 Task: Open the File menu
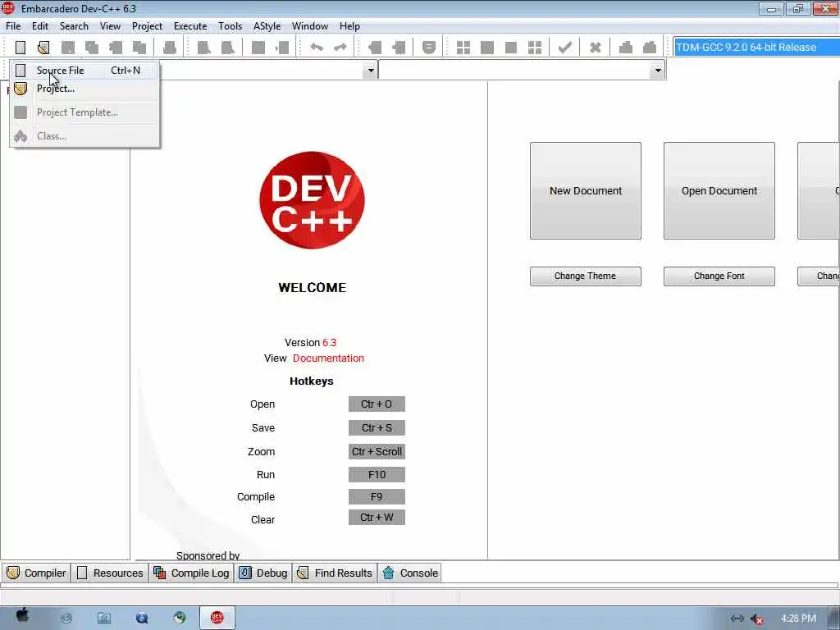[x=13, y=26]
